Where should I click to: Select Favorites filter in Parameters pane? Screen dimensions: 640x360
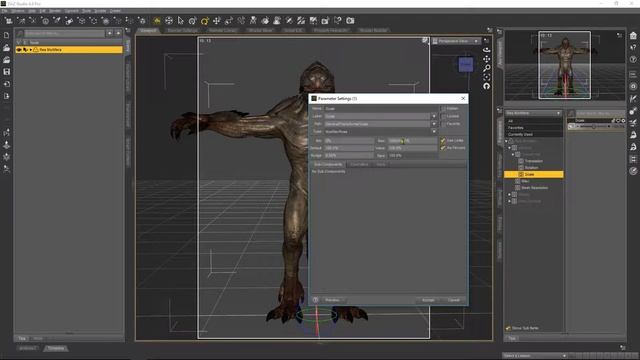pyautogui.click(x=534, y=128)
